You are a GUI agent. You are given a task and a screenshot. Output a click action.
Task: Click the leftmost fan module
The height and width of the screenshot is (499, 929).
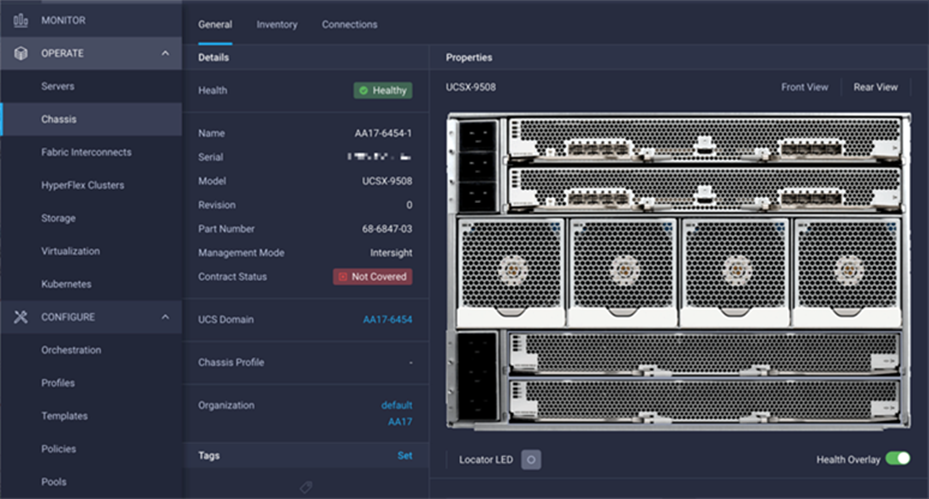[x=511, y=272]
